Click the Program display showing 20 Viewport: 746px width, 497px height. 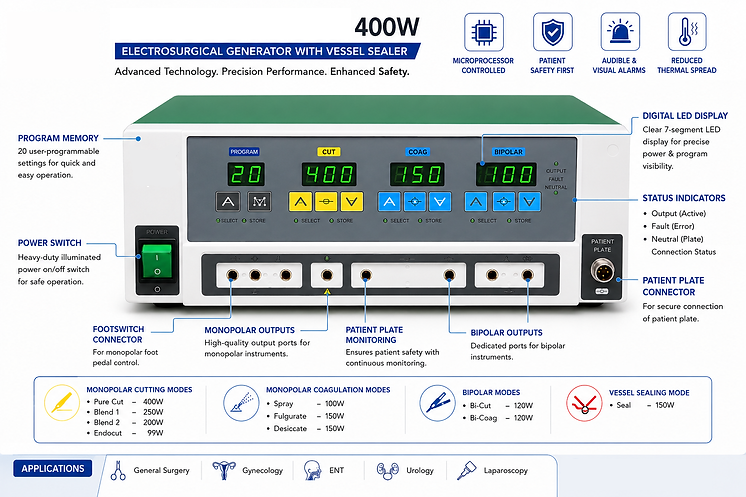[246, 175]
